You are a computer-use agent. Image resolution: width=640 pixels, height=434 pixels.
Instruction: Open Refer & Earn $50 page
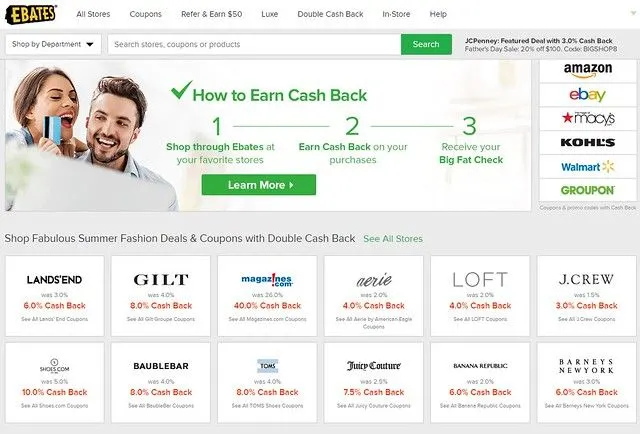211,14
